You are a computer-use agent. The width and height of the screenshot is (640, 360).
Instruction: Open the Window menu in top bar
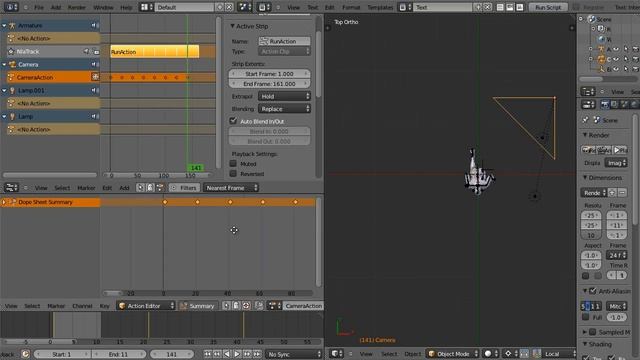(103, 7)
